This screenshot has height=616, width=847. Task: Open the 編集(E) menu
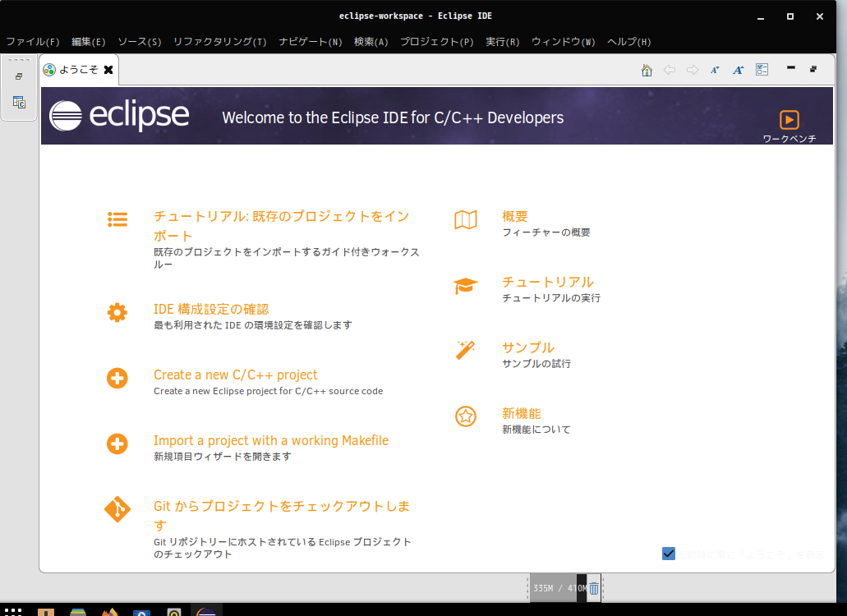[89, 42]
